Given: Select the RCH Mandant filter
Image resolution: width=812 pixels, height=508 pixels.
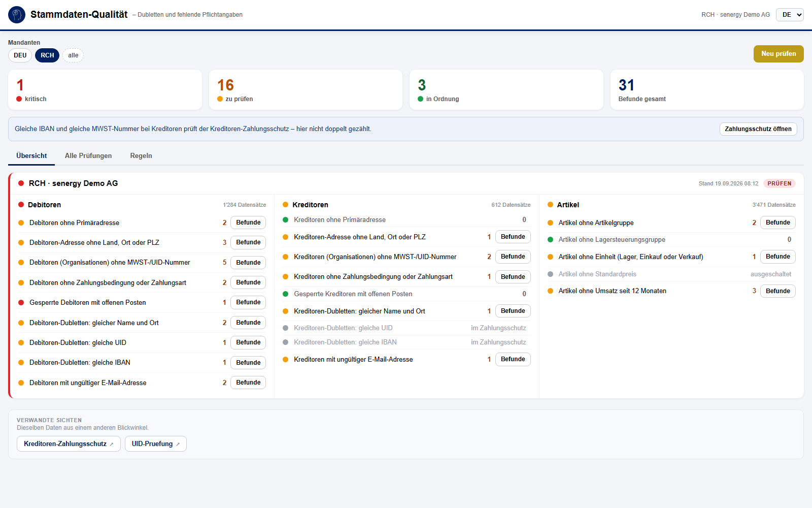Looking at the screenshot, I should click(x=47, y=55).
